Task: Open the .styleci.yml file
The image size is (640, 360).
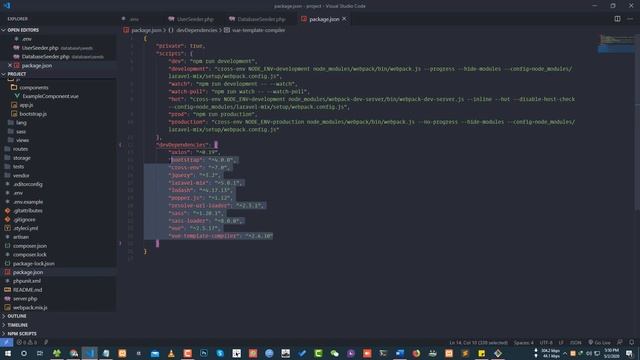Action: (25, 228)
